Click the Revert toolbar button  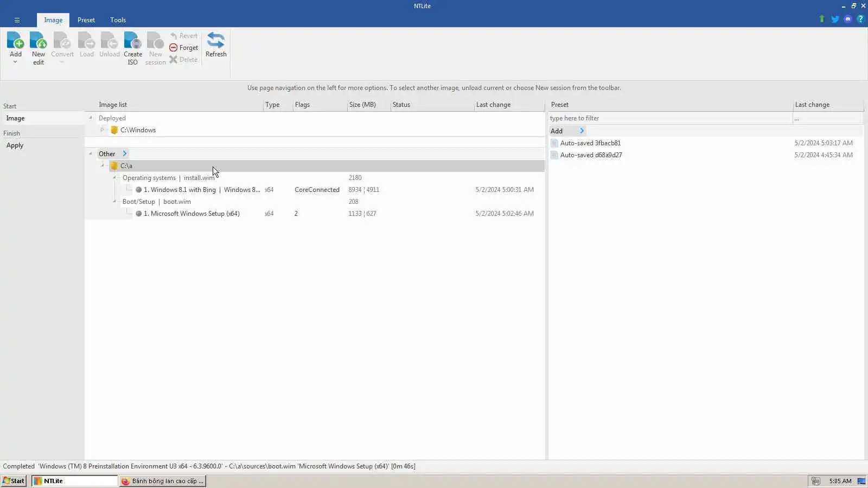point(184,36)
